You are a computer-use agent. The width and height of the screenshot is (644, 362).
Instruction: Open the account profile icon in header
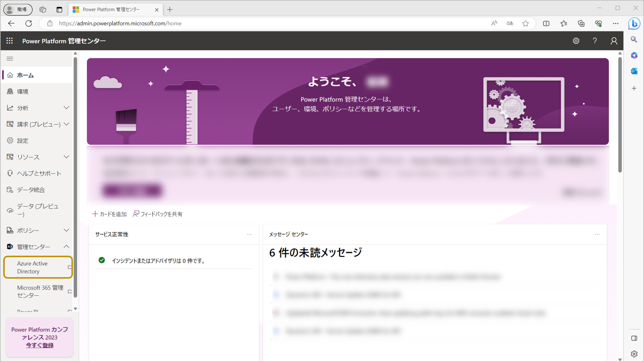click(x=614, y=41)
